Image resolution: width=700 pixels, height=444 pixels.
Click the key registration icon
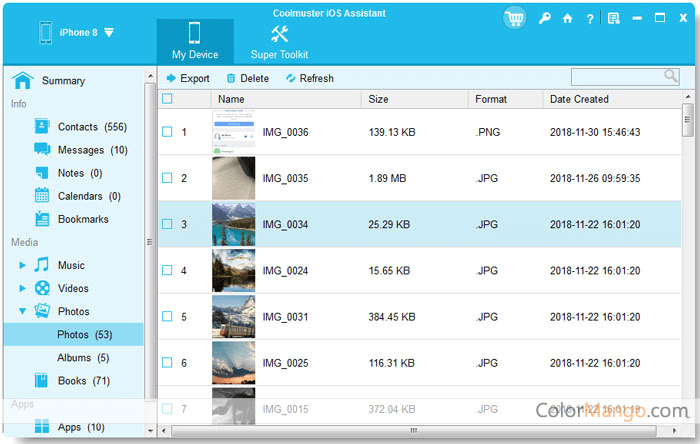[x=543, y=18]
